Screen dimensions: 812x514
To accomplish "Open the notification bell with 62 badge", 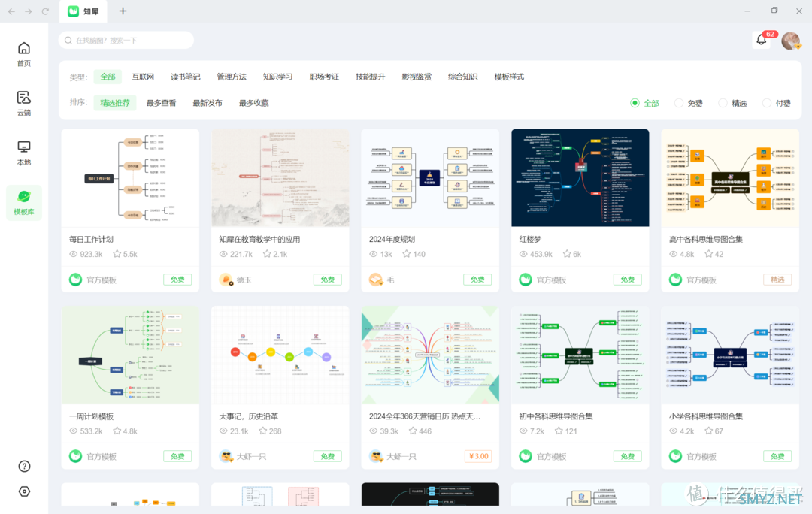I will point(761,40).
